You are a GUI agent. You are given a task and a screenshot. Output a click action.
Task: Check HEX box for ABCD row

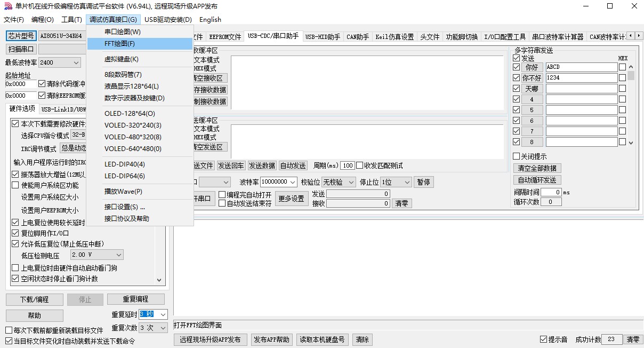click(x=622, y=67)
